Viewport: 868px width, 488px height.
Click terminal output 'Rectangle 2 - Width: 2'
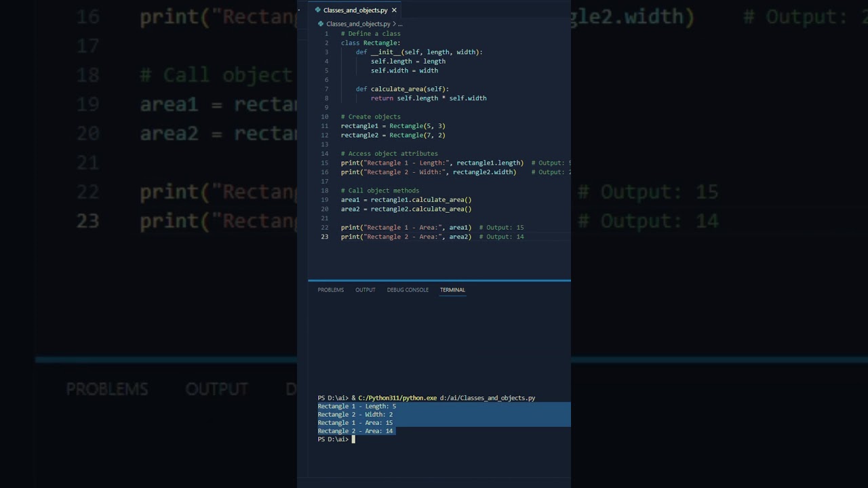click(x=355, y=415)
